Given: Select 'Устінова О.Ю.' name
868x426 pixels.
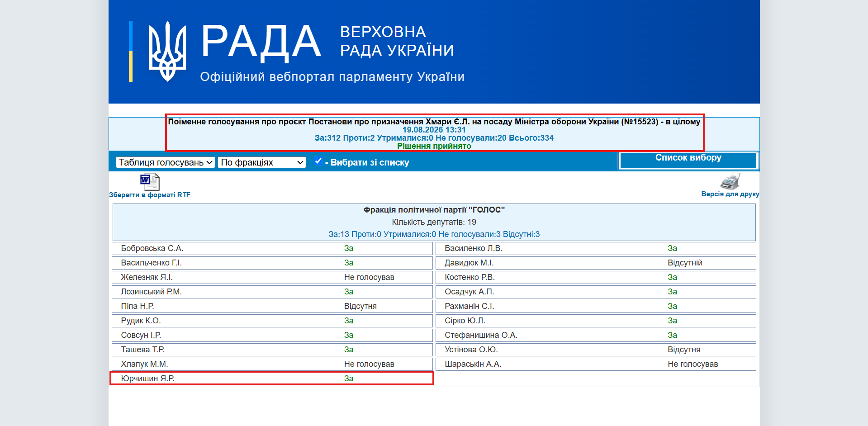Looking at the screenshot, I should click(471, 350).
